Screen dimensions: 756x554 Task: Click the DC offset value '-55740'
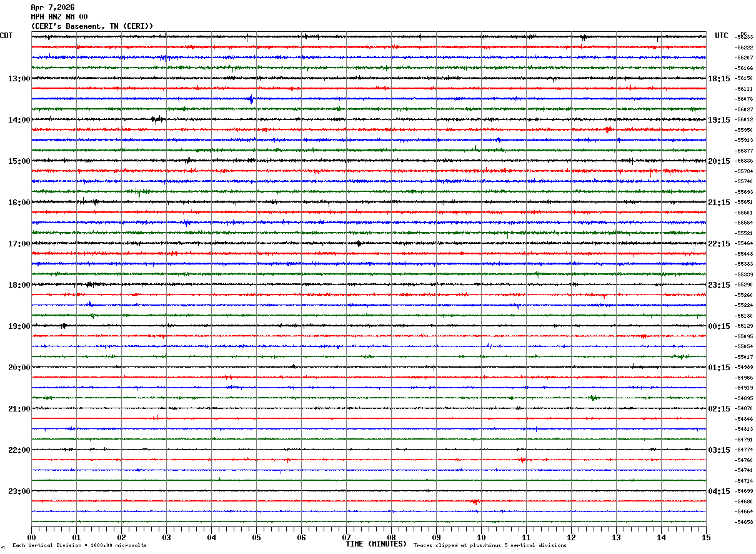[744, 181]
